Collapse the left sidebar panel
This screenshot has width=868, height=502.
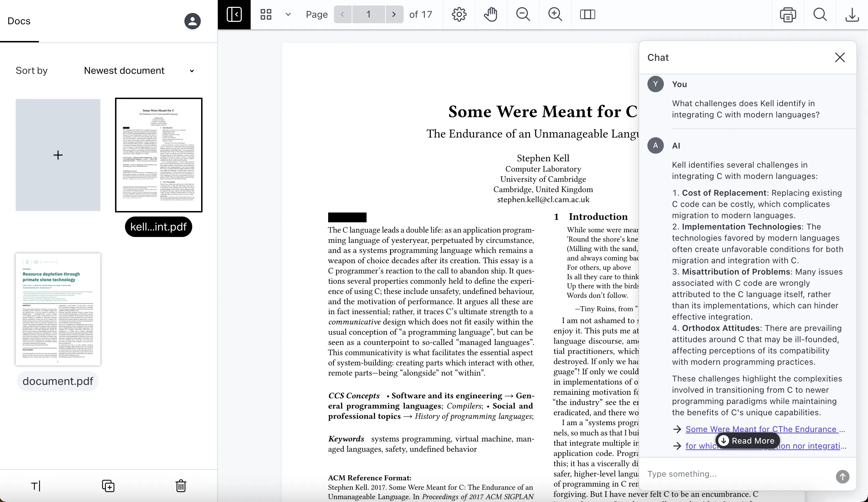tap(234, 14)
